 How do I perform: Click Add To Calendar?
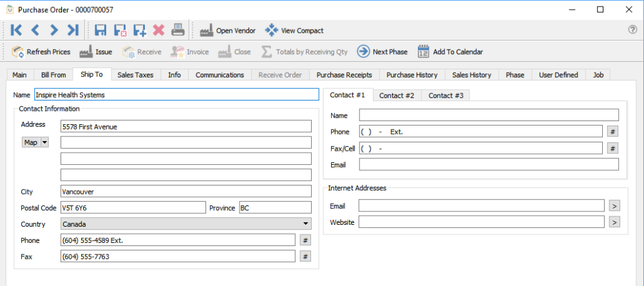450,52
